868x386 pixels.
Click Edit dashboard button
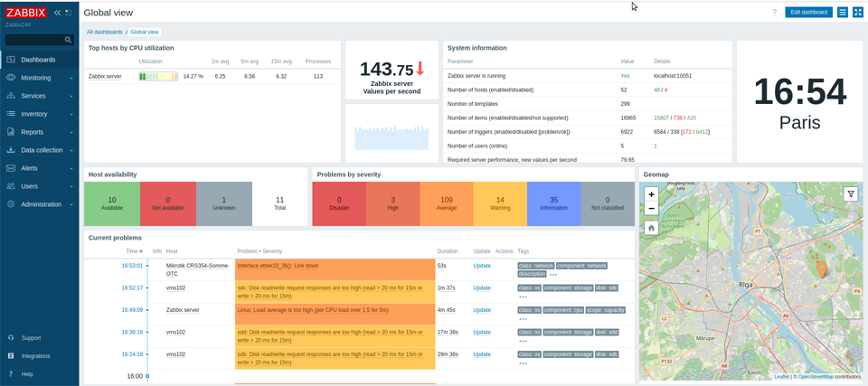coord(808,12)
